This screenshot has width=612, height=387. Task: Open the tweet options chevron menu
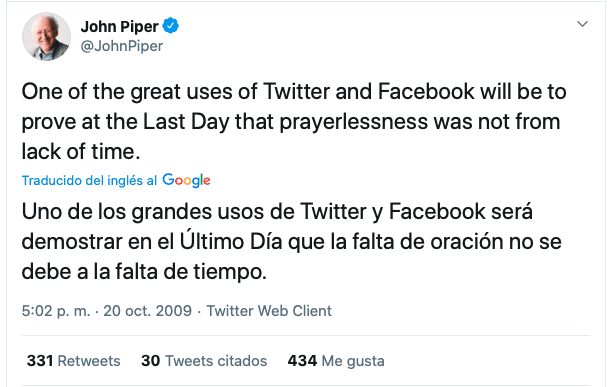point(582,24)
